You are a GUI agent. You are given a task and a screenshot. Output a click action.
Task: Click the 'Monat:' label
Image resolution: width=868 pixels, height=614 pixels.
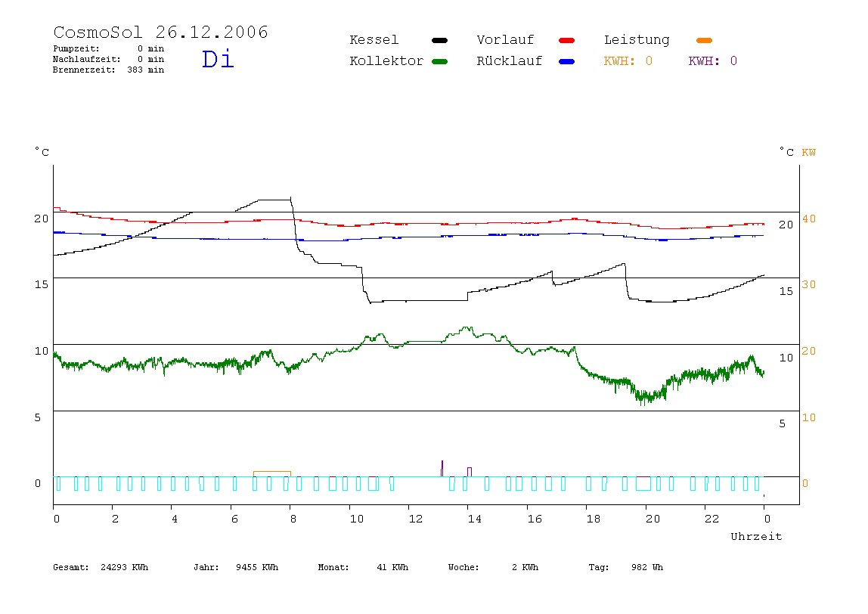(x=333, y=567)
